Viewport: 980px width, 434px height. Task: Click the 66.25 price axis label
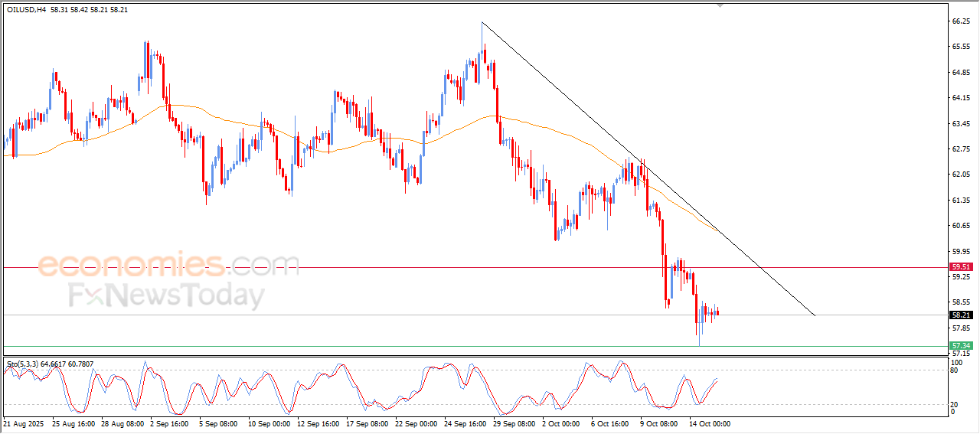(x=962, y=21)
